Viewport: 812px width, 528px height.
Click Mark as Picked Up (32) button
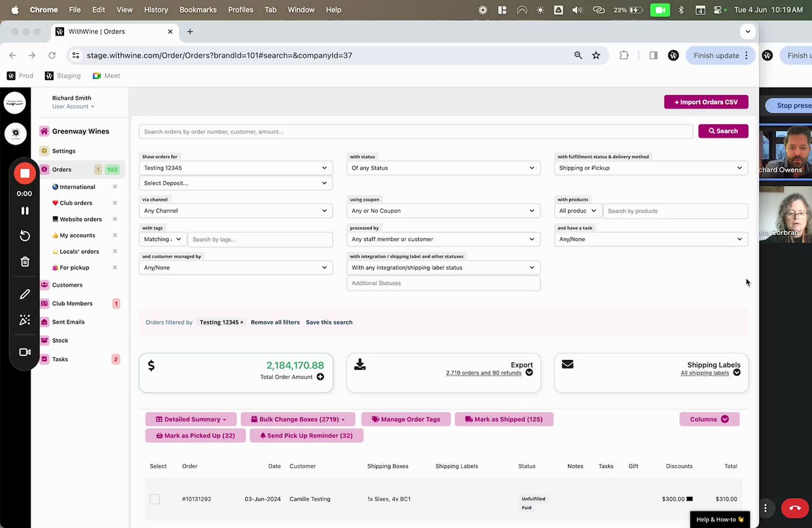[x=195, y=436]
